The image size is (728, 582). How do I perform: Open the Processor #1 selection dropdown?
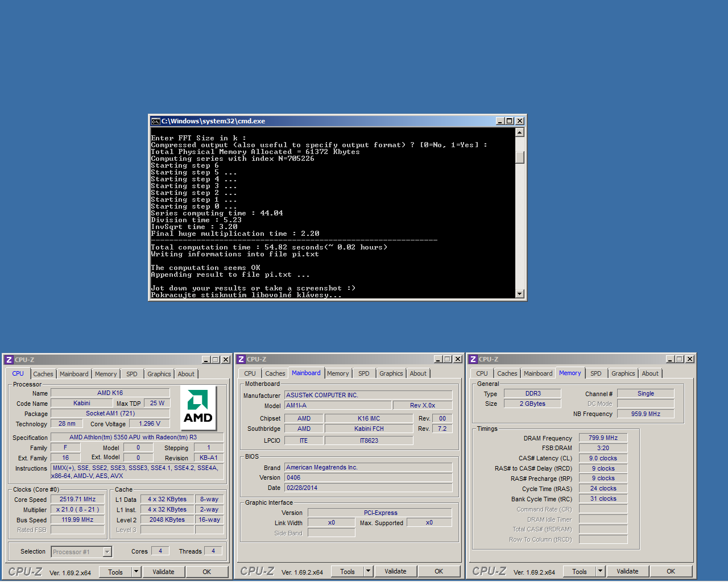point(107,552)
